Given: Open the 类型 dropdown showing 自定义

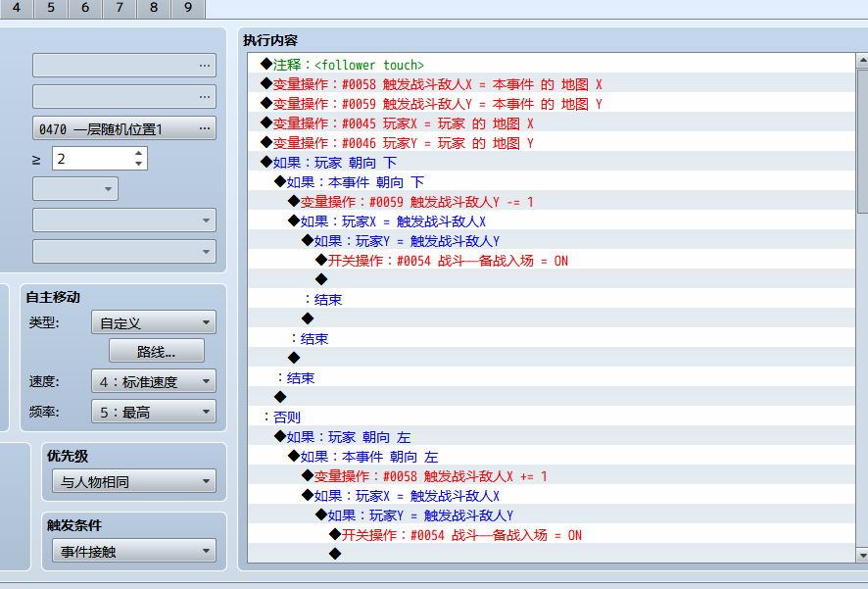Looking at the screenshot, I should click(154, 322).
